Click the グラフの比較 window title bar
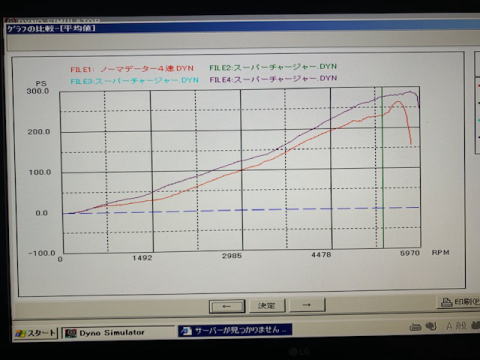Screen dimensions: 480x360 240,27
